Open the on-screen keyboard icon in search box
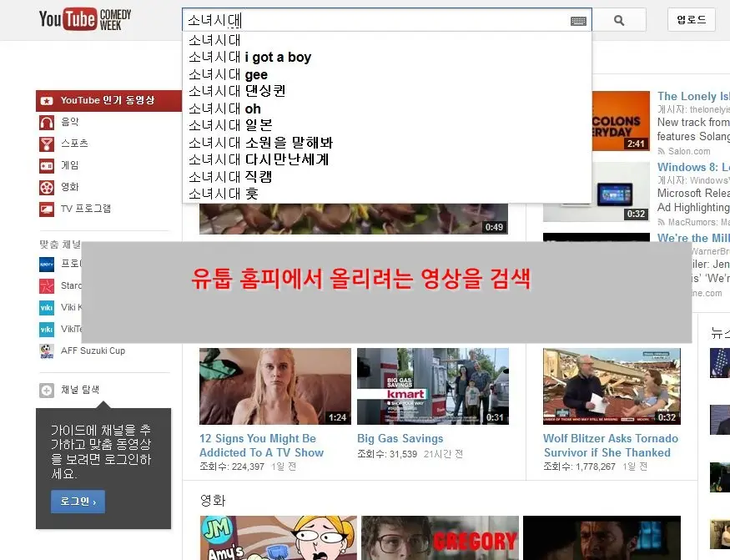This screenshot has height=560, width=730. (x=578, y=21)
